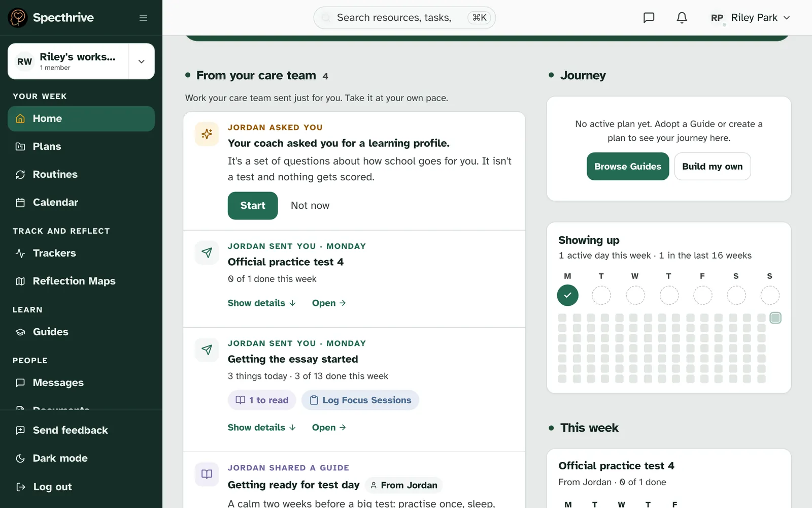Screen dimensions: 812x508
Task: Select Wednesday circle in Showing up
Action: click(x=635, y=295)
